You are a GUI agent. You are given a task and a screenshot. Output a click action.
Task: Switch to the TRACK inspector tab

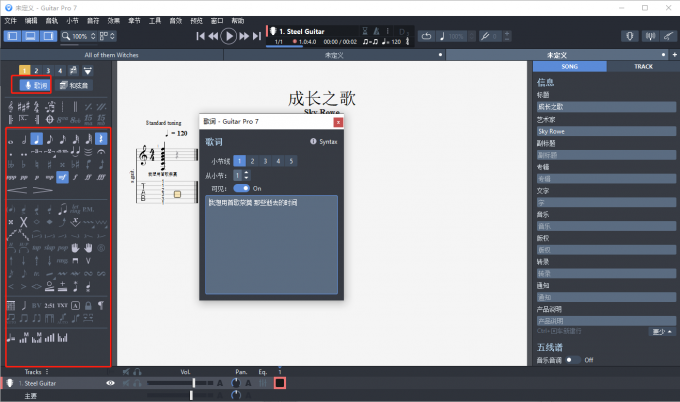click(x=643, y=66)
